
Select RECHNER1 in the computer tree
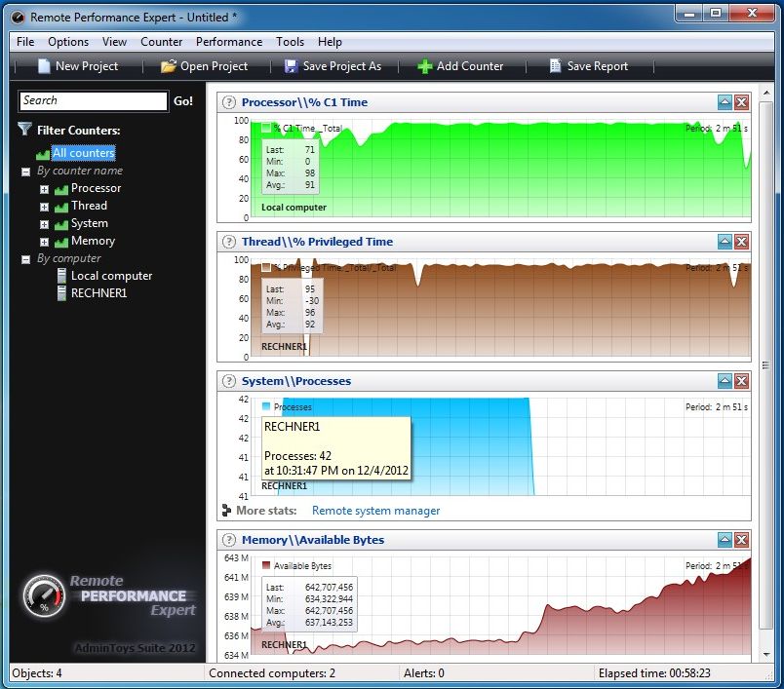coord(99,293)
